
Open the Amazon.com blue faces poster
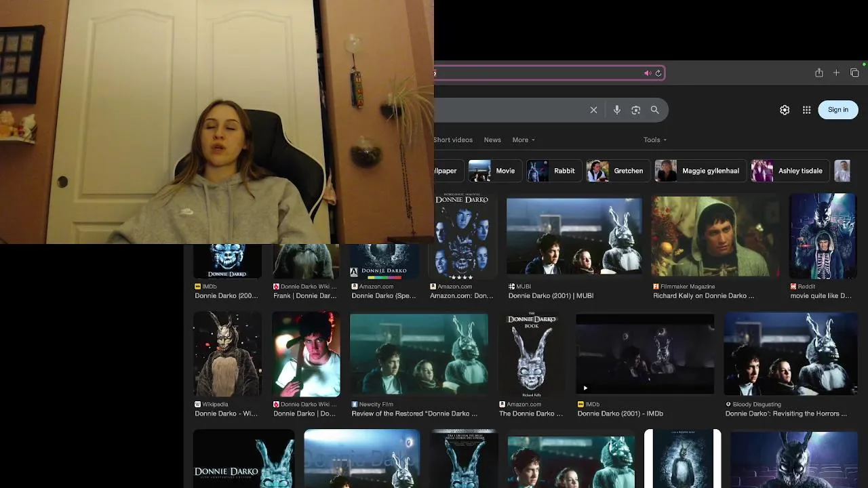(x=462, y=237)
